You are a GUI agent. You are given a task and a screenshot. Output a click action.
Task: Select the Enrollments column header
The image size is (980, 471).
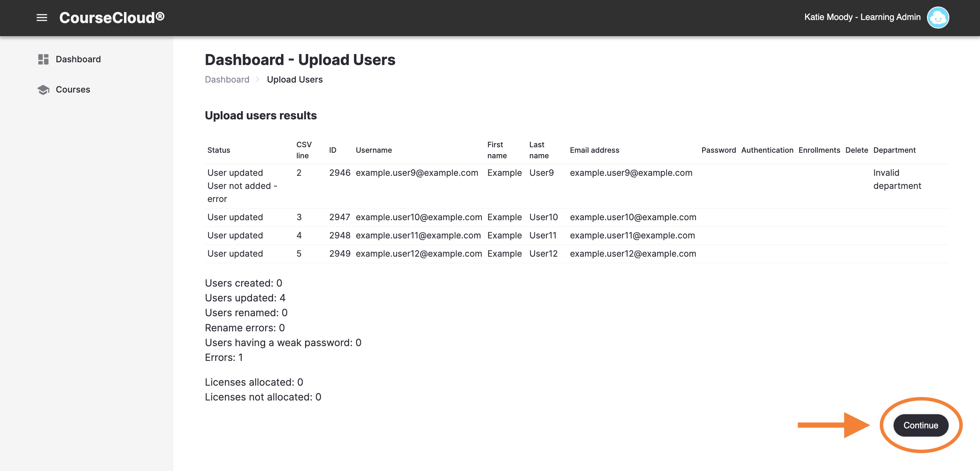[819, 150]
